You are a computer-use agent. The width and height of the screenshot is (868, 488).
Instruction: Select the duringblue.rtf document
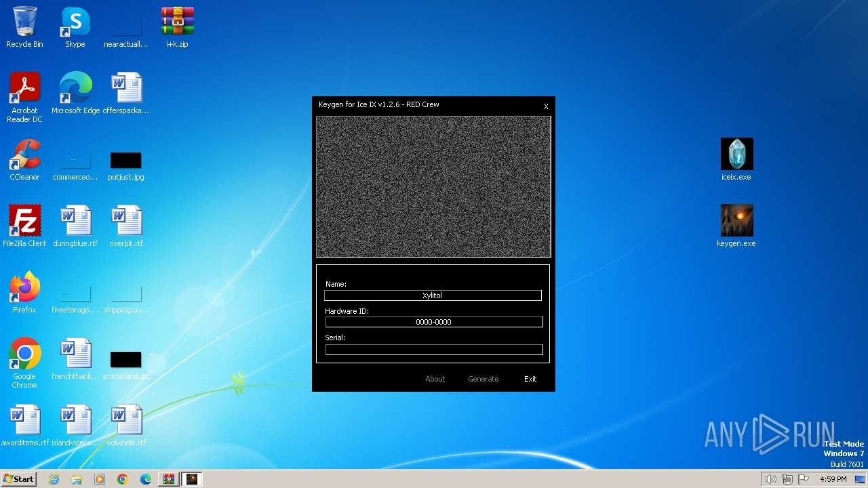[75, 226]
